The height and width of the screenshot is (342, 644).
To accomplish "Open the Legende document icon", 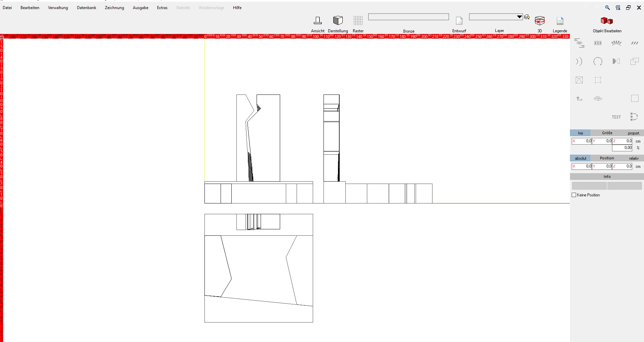I will tap(560, 21).
